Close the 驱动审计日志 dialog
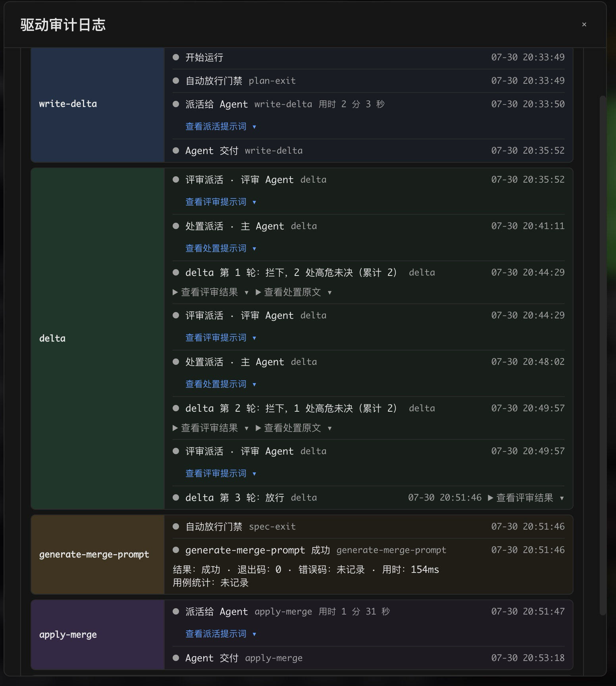616x686 pixels. [x=584, y=25]
